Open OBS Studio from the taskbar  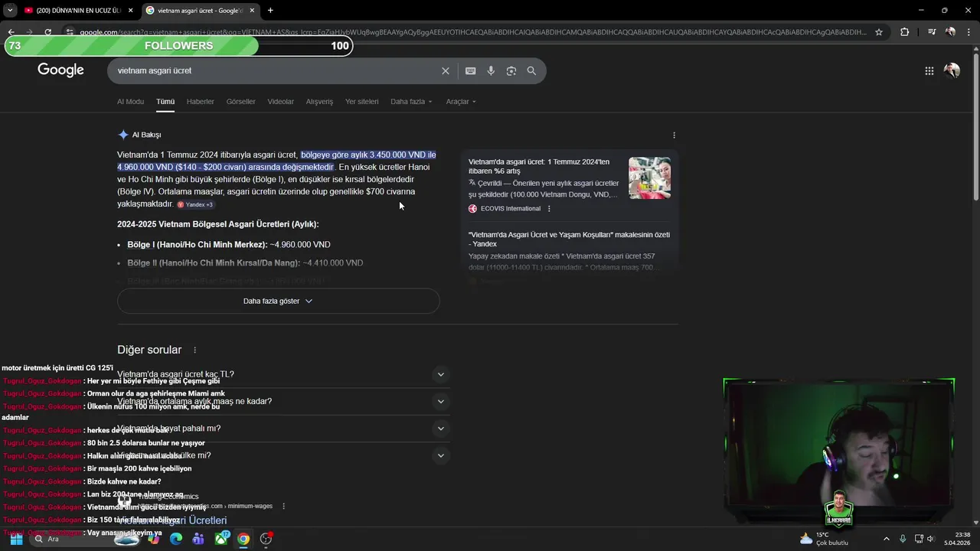coord(266,539)
